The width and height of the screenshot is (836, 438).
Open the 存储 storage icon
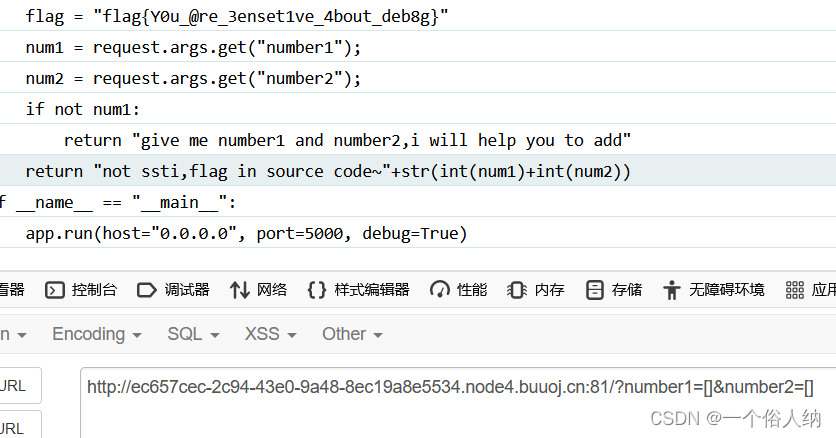coord(594,290)
